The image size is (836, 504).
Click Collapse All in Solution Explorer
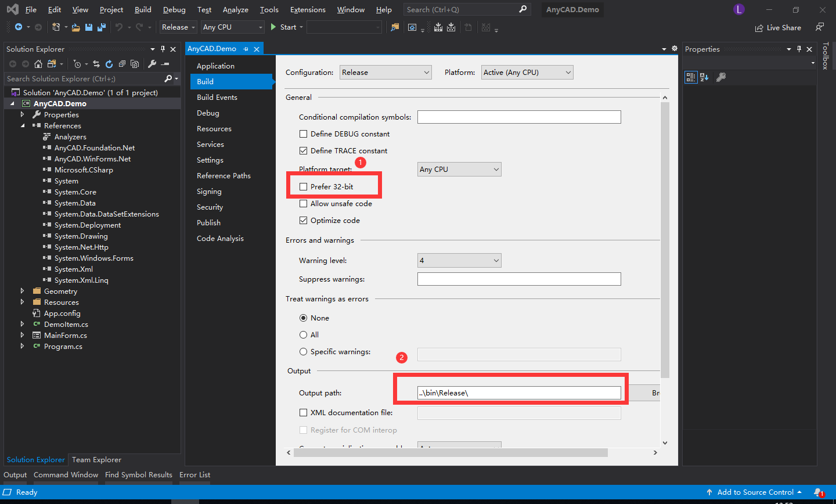[122, 64]
